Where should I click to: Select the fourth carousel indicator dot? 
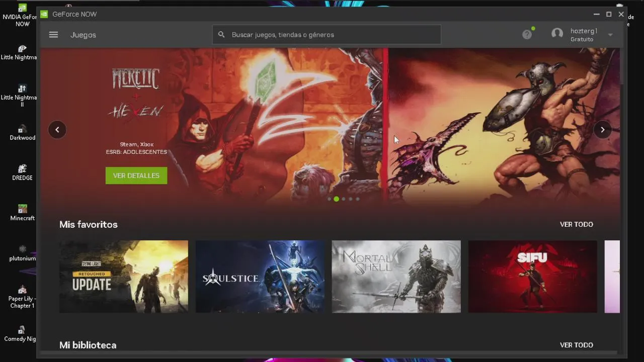[351, 199]
